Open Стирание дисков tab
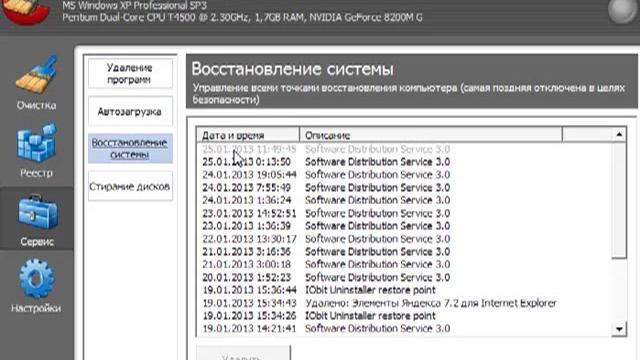This screenshot has height=360, width=640. 130,187
